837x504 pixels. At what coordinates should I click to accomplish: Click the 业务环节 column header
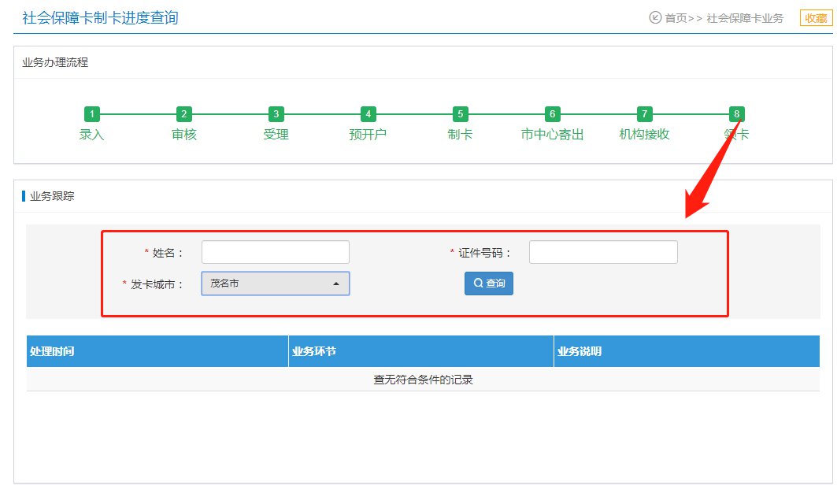(x=314, y=351)
